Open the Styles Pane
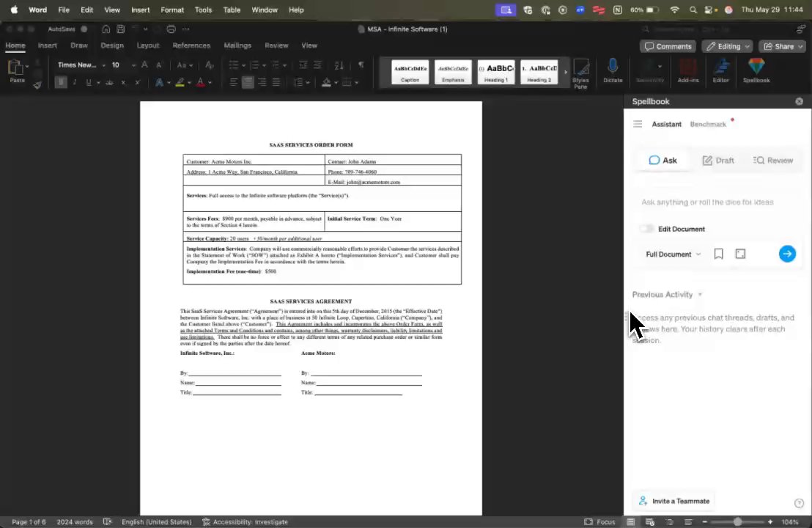The height and width of the screenshot is (528, 812). (x=580, y=73)
